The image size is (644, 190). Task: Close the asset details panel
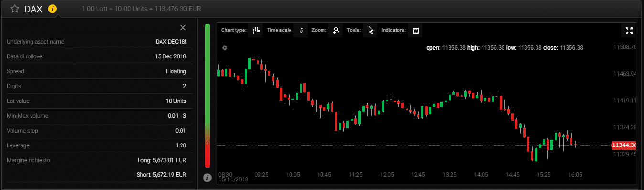coord(182,28)
